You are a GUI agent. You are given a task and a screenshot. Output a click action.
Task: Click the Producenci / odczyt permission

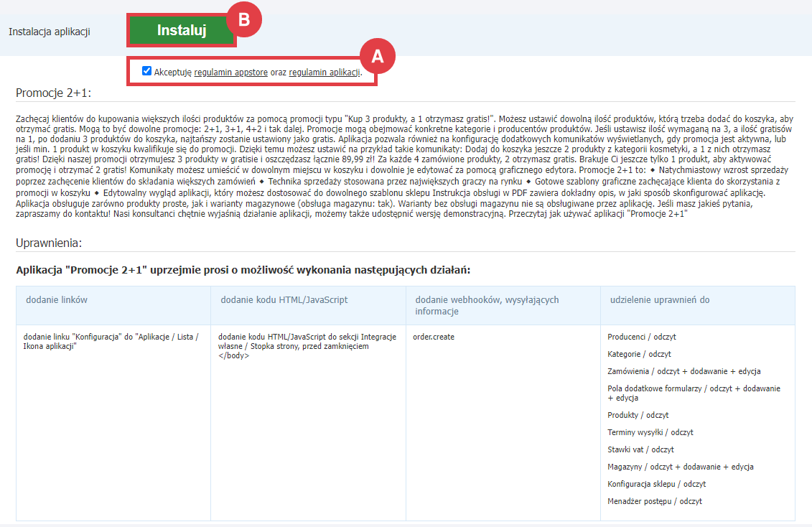pyautogui.click(x=641, y=337)
